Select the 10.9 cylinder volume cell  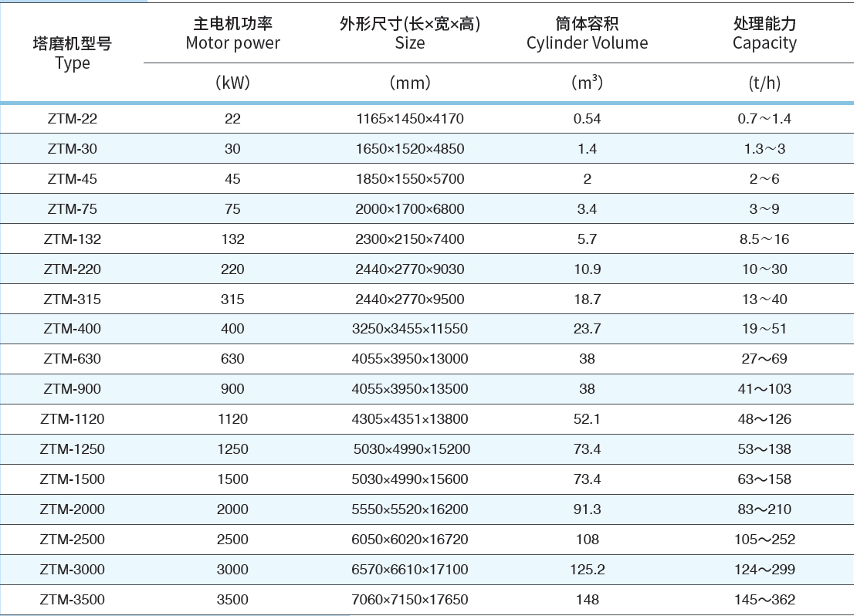(x=587, y=269)
